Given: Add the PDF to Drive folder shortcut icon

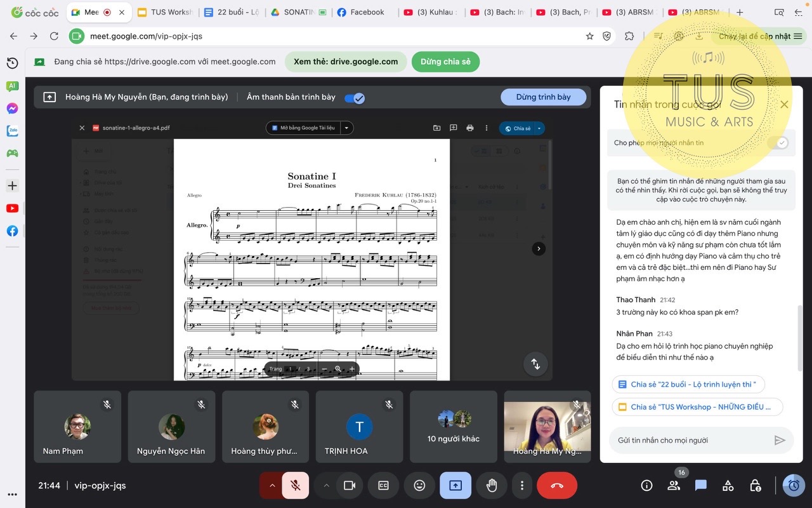Looking at the screenshot, I should click(x=437, y=128).
